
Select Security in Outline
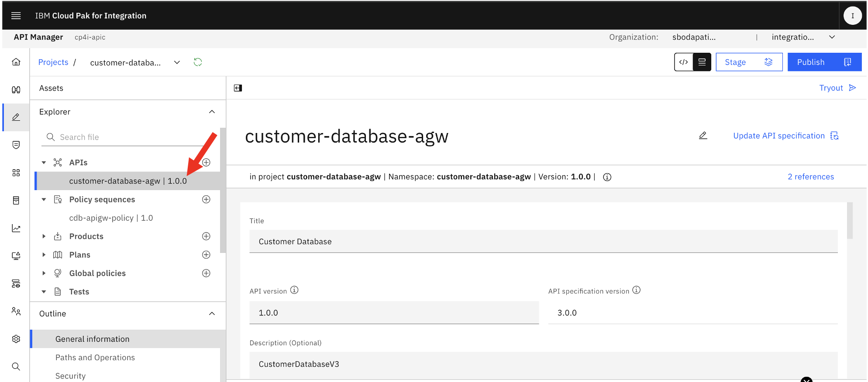70,376
